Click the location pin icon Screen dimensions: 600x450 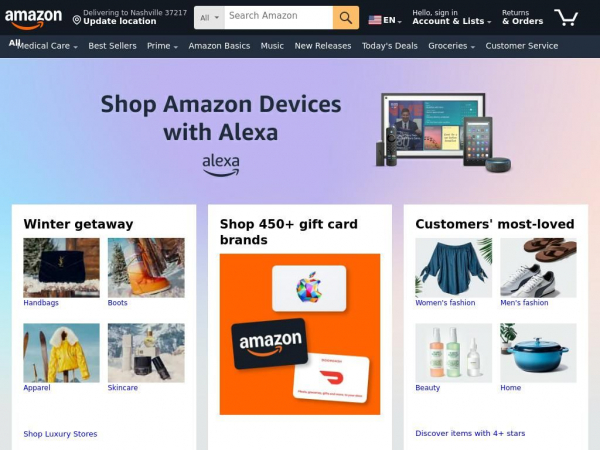[77, 20]
